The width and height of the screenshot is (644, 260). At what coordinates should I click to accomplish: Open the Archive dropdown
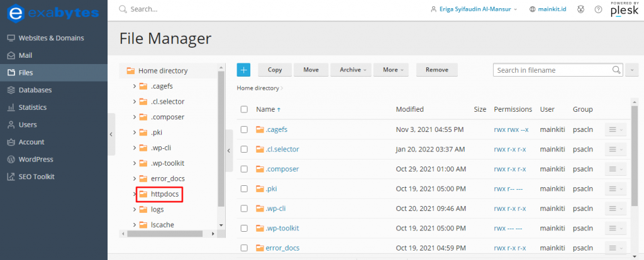tap(351, 70)
